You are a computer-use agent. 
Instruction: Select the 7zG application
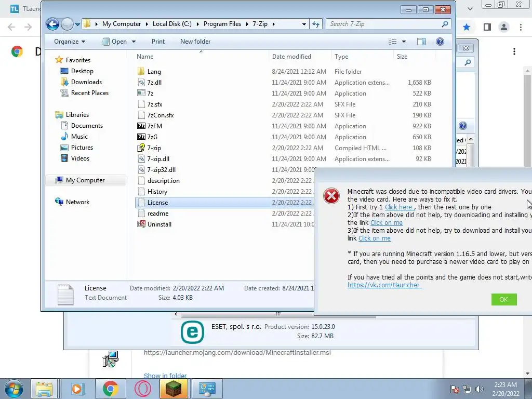152,137
